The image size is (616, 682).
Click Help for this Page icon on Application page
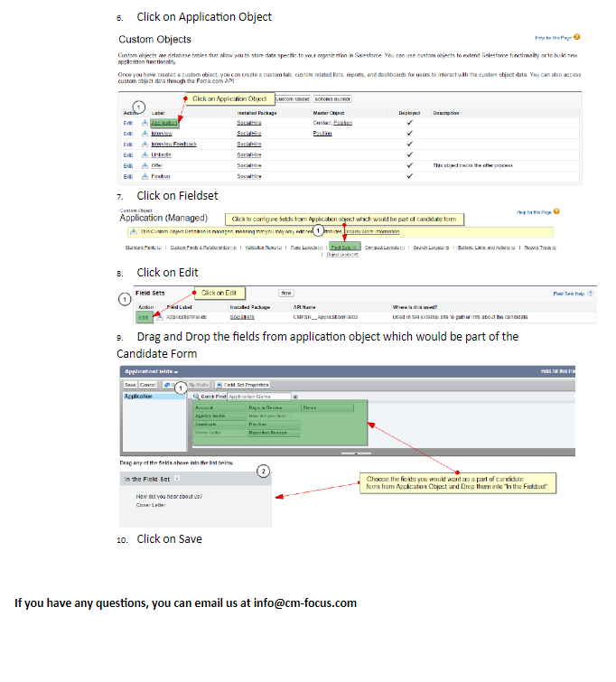556,211
